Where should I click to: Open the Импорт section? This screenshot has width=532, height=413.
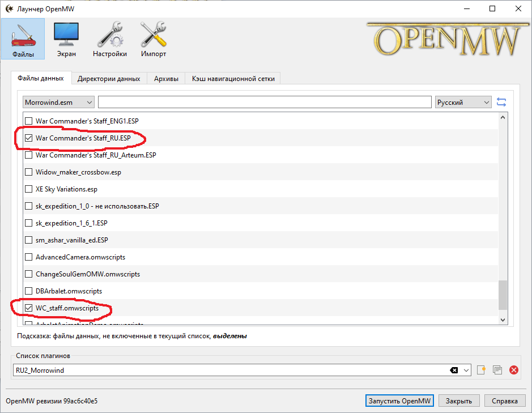click(x=154, y=39)
